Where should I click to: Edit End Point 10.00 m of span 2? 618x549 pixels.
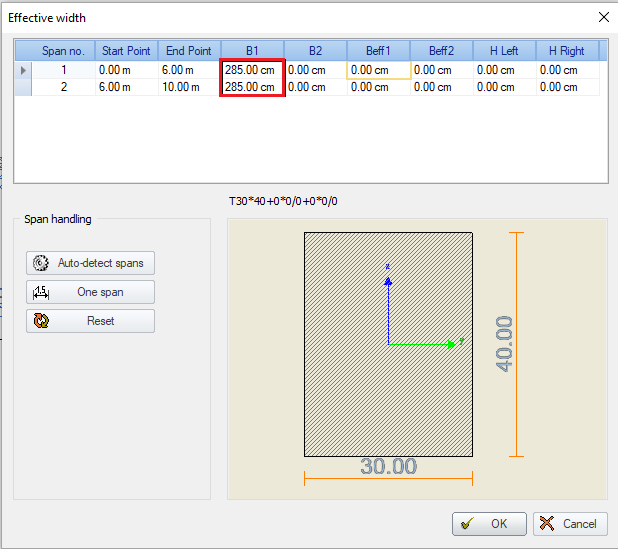tap(190, 87)
